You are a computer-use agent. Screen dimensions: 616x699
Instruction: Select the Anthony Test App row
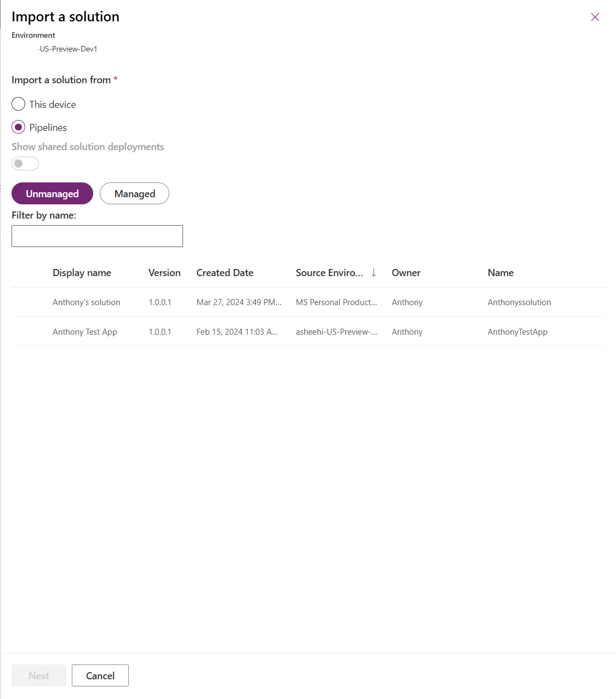309,331
